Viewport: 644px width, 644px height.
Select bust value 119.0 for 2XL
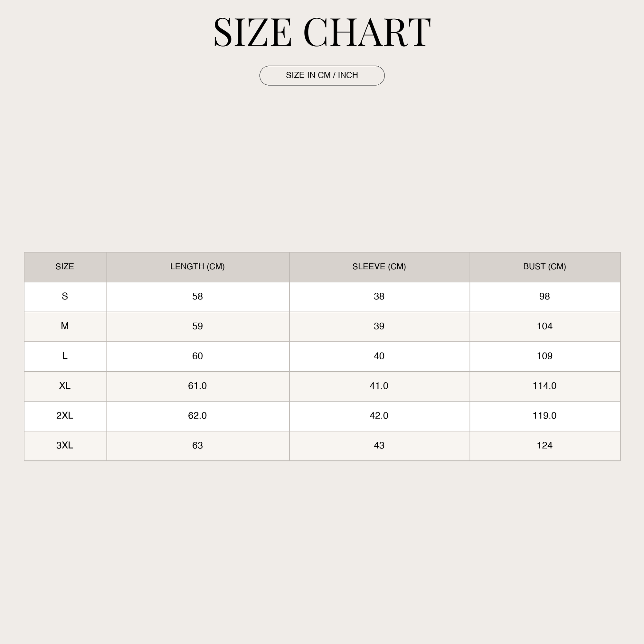click(x=545, y=416)
